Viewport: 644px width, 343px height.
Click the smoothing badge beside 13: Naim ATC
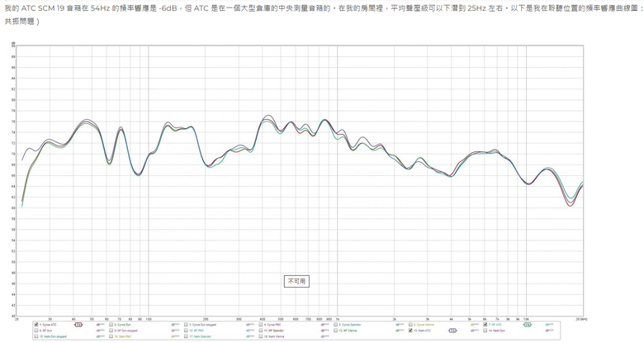pyautogui.click(x=452, y=331)
